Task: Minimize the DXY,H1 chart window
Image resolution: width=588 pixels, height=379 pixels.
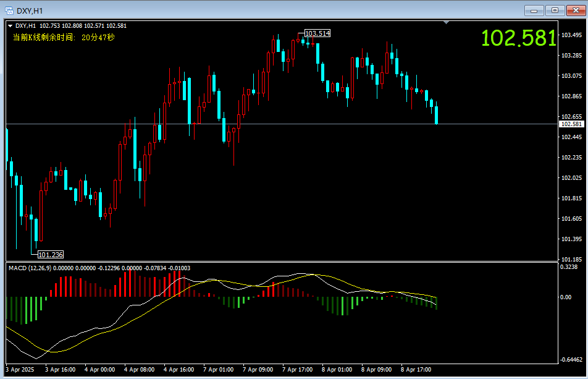Action: (x=534, y=10)
